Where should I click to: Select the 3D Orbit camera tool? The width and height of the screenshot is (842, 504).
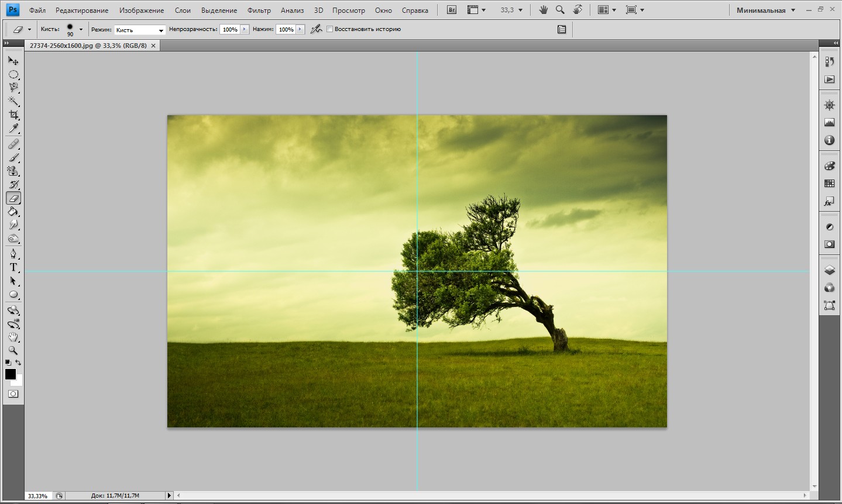click(13, 324)
